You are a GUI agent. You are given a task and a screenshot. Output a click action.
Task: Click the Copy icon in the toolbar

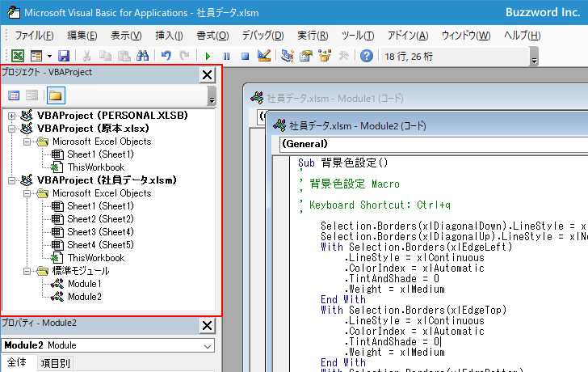pyautogui.click(x=105, y=56)
